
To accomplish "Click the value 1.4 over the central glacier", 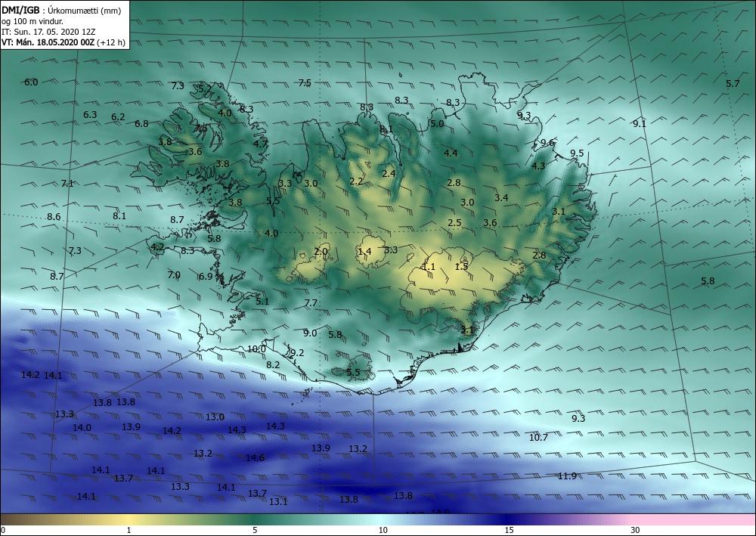I will tap(365, 252).
